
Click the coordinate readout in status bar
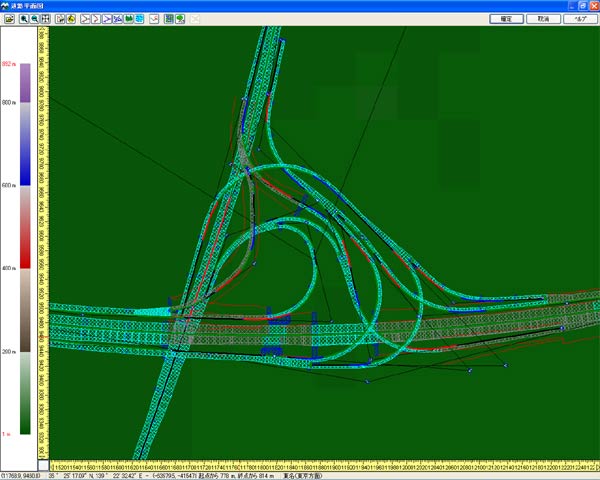(21, 476)
